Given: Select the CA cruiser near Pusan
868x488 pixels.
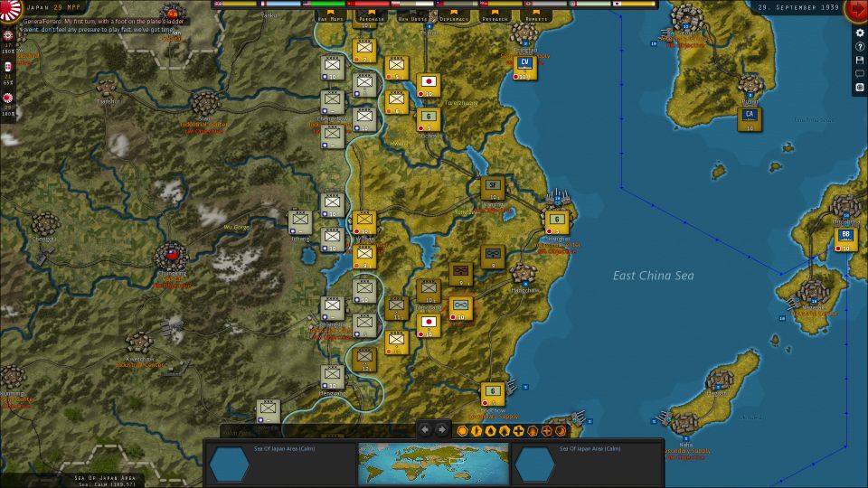Looking at the screenshot, I should tap(750, 118).
